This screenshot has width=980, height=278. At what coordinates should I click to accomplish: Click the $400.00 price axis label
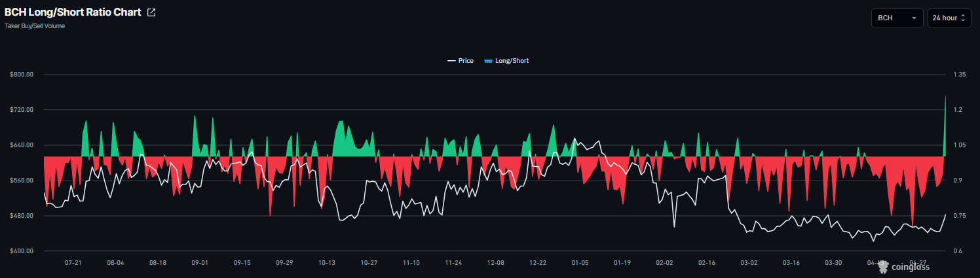pyautogui.click(x=22, y=251)
